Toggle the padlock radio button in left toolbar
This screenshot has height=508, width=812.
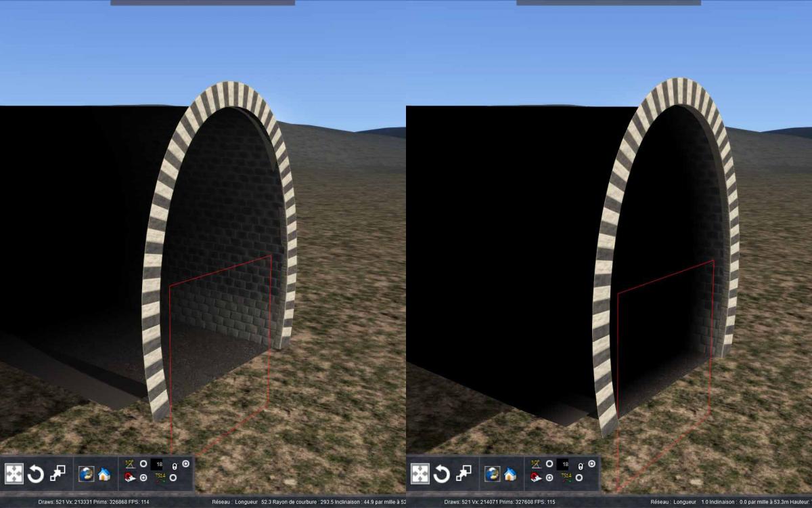click(x=186, y=464)
